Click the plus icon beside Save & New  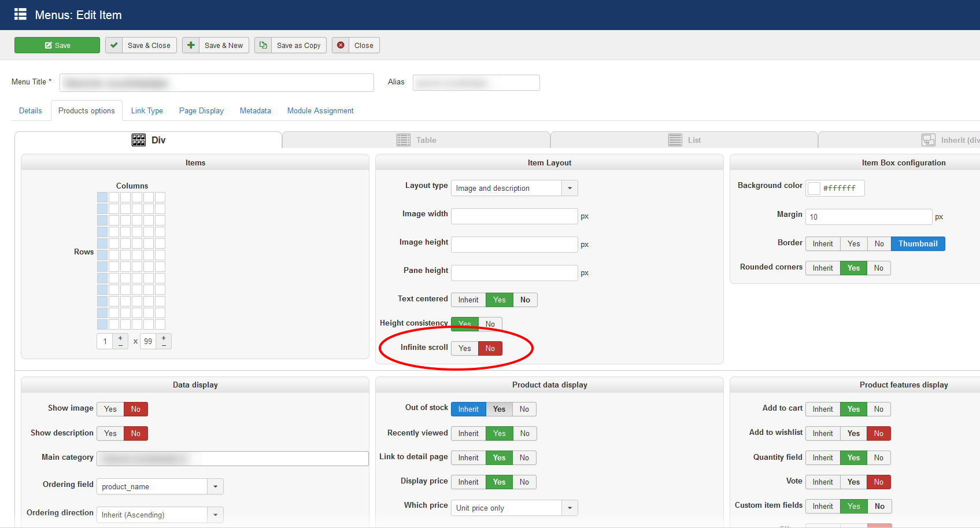pos(191,45)
